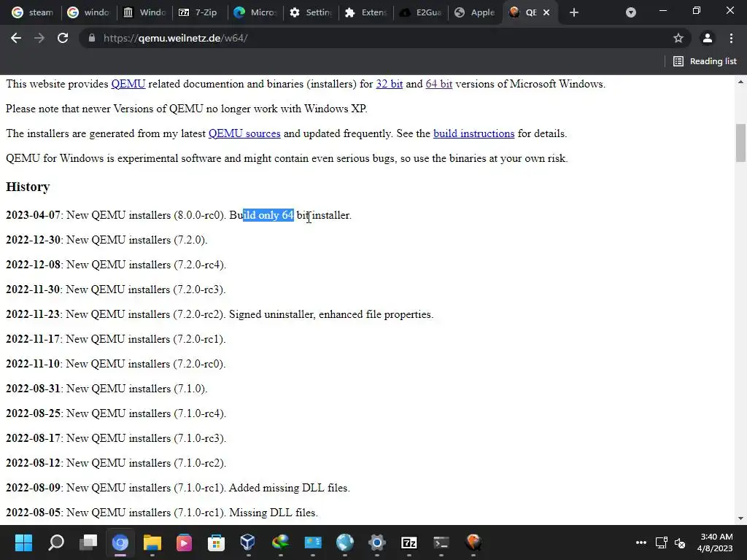The image size is (747, 560).
Task: Reload the QEMU page
Action: tap(63, 38)
